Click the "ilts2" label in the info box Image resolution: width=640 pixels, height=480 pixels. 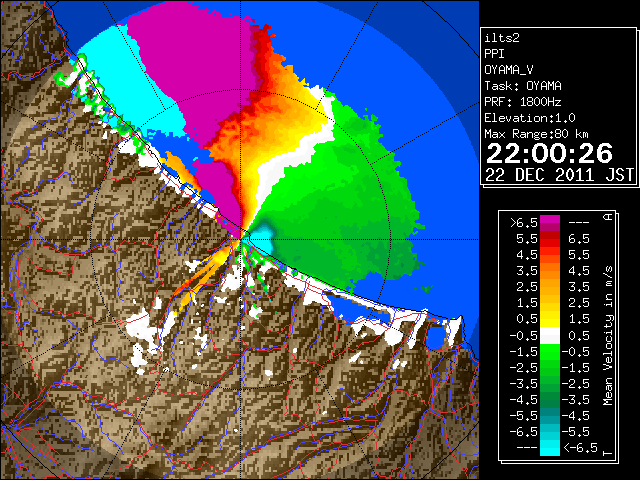502,38
